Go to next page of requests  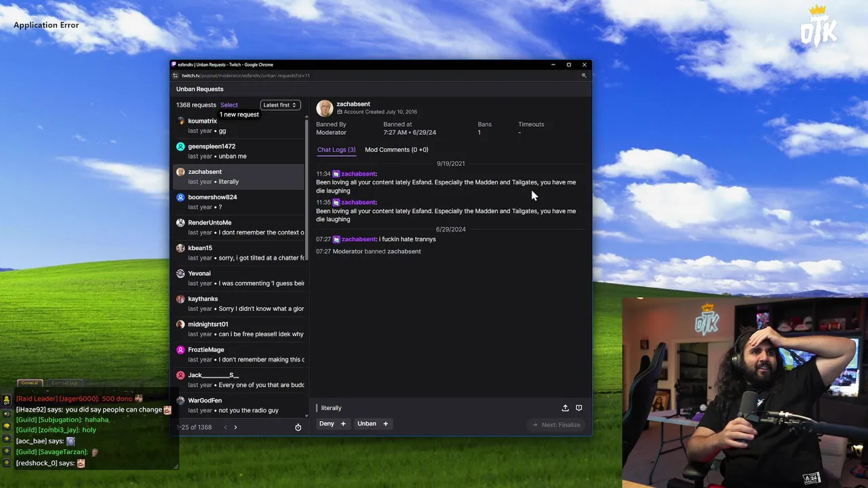click(x=235, y=427)
